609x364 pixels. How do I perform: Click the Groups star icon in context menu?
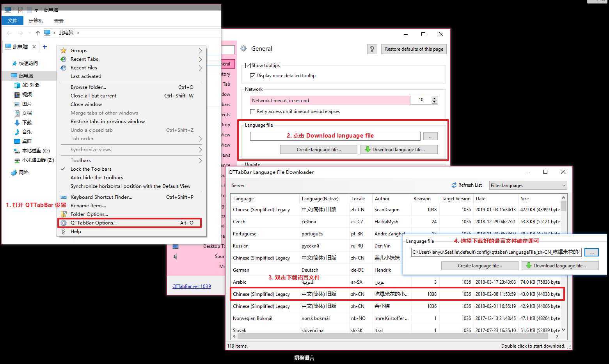point(64,51)
